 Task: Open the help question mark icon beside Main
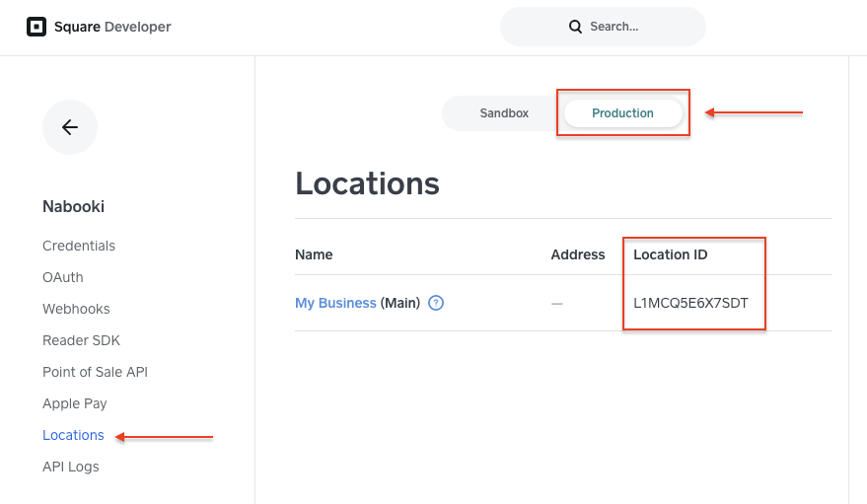click(436, 303)
